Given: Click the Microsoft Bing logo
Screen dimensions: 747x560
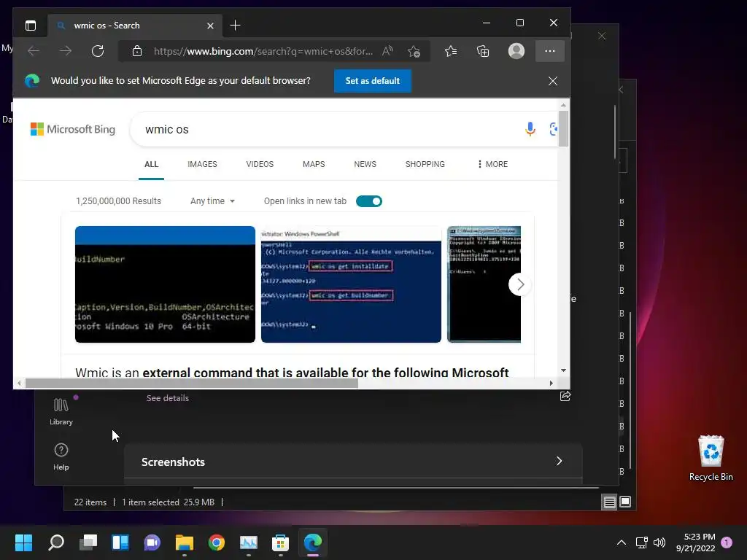Looking at the screenshot, I should (x=73, y=129).
